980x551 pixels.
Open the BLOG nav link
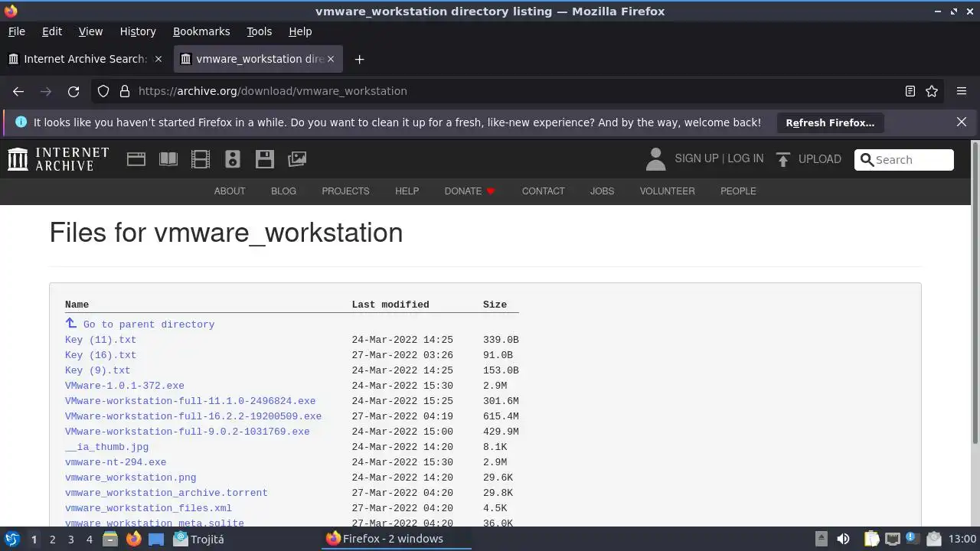(283, 191)
